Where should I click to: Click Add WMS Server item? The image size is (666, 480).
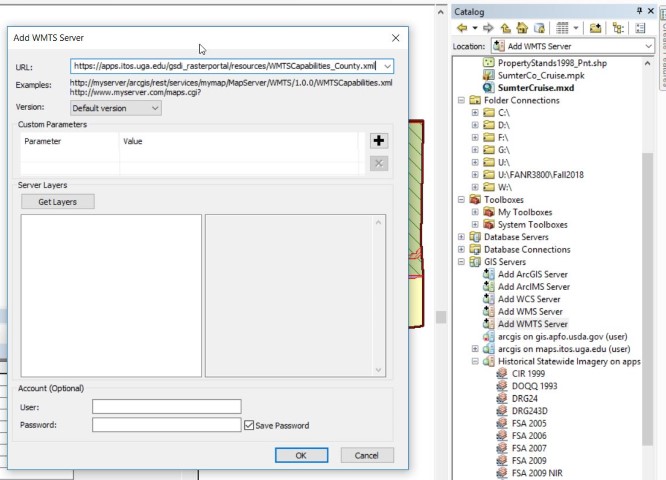click(x=530, y=311)
